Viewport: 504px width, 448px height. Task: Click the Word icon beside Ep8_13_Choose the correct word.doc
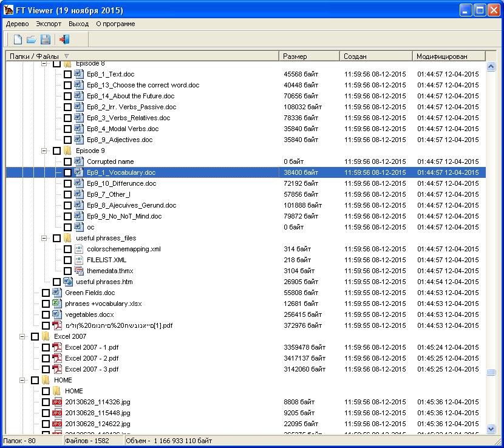point(79,85)
